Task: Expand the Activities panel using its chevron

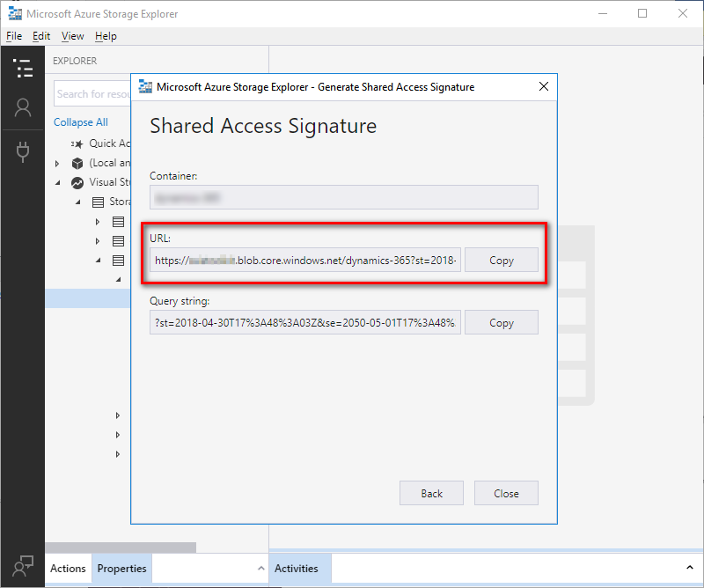Action: click(x=689, y=568)
